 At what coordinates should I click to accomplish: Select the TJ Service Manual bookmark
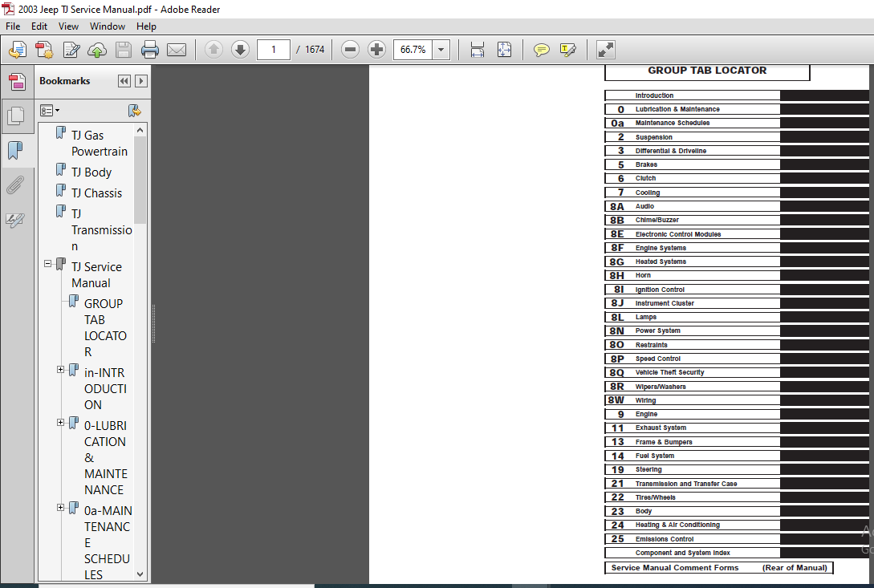click(96, 275)
